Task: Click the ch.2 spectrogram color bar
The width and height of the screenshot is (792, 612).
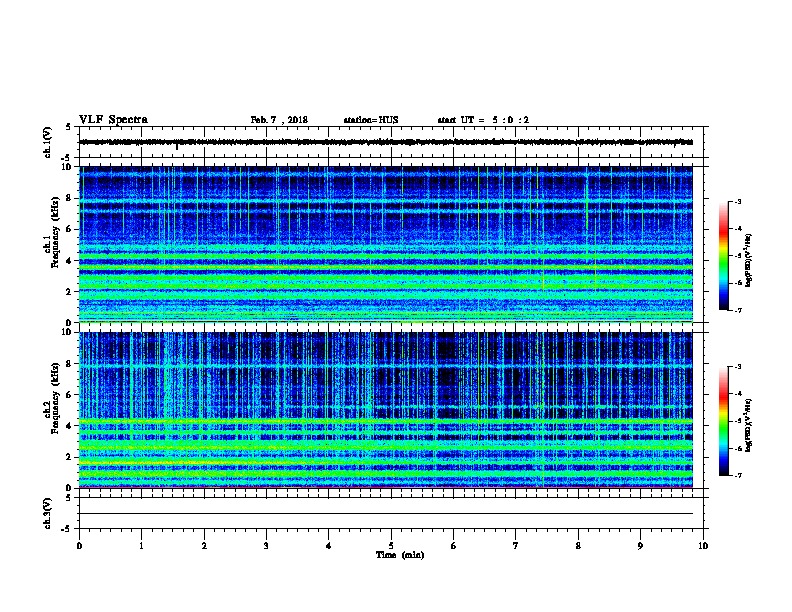Action: pyautogui.click(x=723, y=421)
